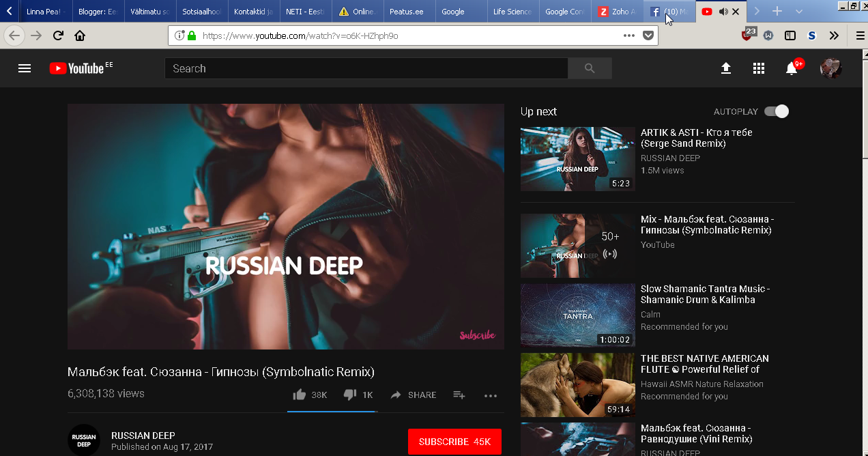Add video to playlist icon

click(x=459, y=395)
